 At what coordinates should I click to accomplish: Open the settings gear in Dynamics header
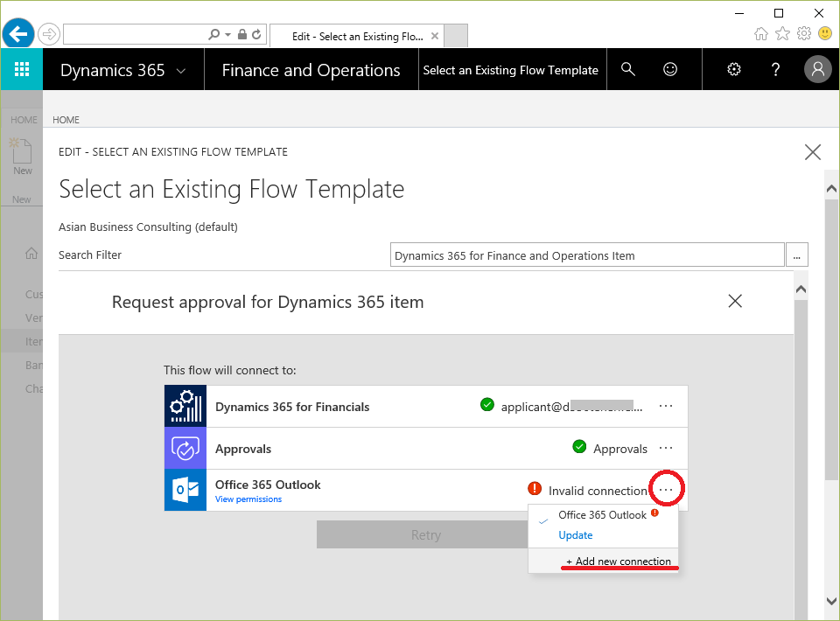pyautogui.click(x=734, y=69)
